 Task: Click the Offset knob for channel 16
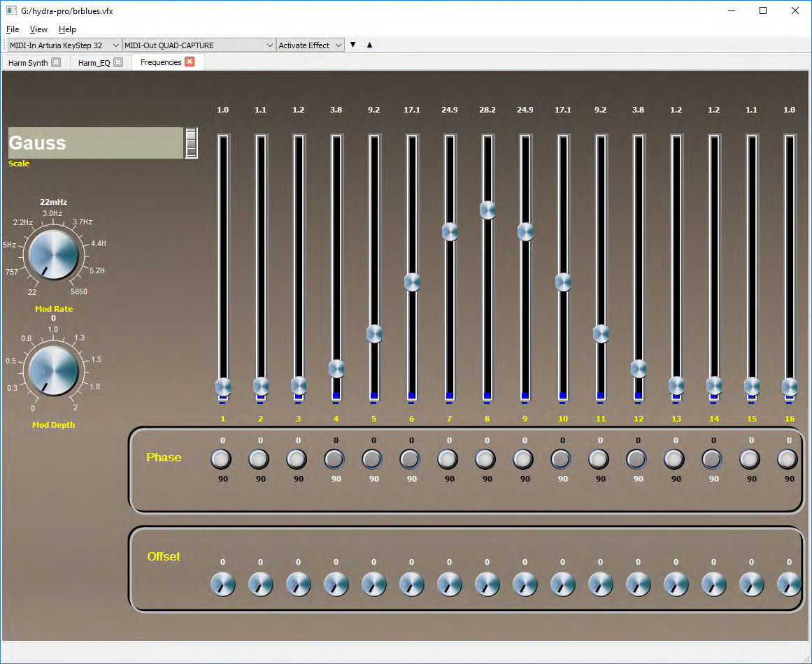tap(789, 584)
